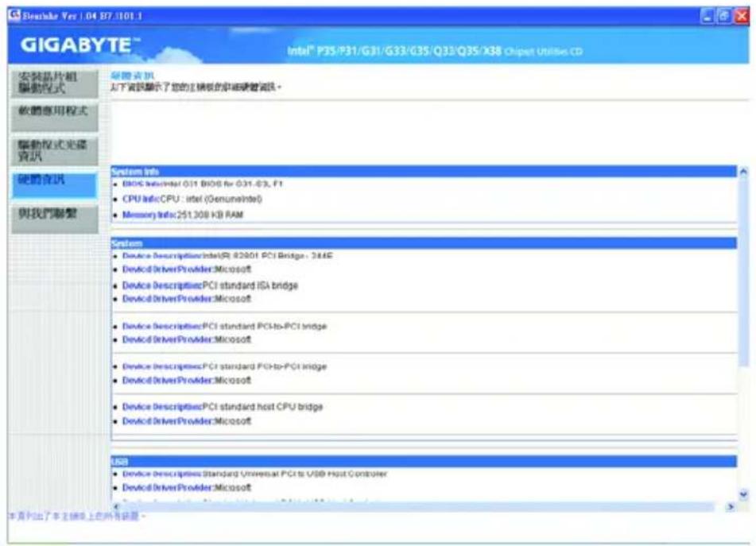Select the Intel 82801 PCI Bridge description line
This screenshot has height=546, width=756.
pyautogui.click(x=227, y=256)
